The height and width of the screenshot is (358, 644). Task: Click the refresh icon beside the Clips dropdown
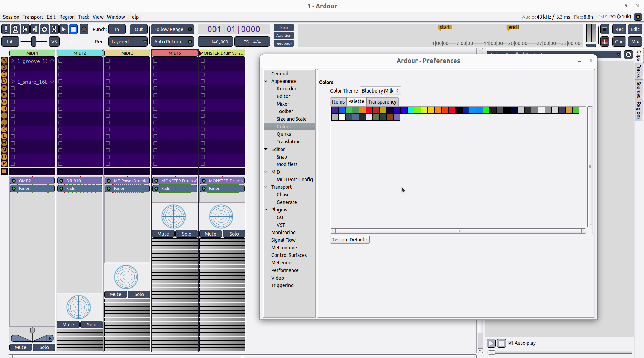tap(629, 55)
